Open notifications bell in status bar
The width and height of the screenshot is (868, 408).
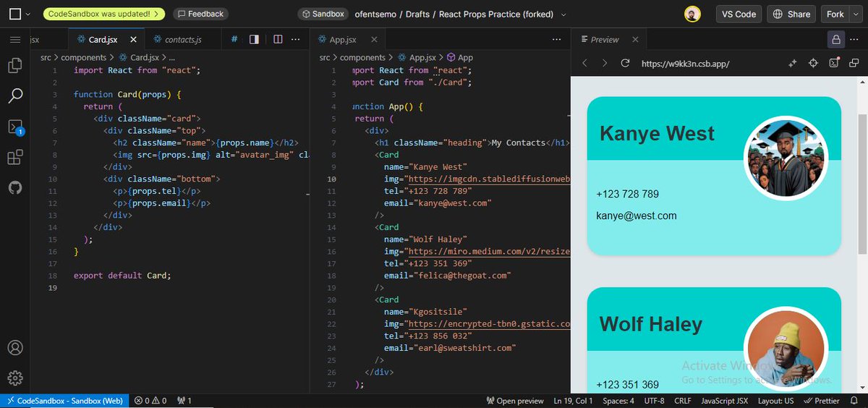(855, 401)
